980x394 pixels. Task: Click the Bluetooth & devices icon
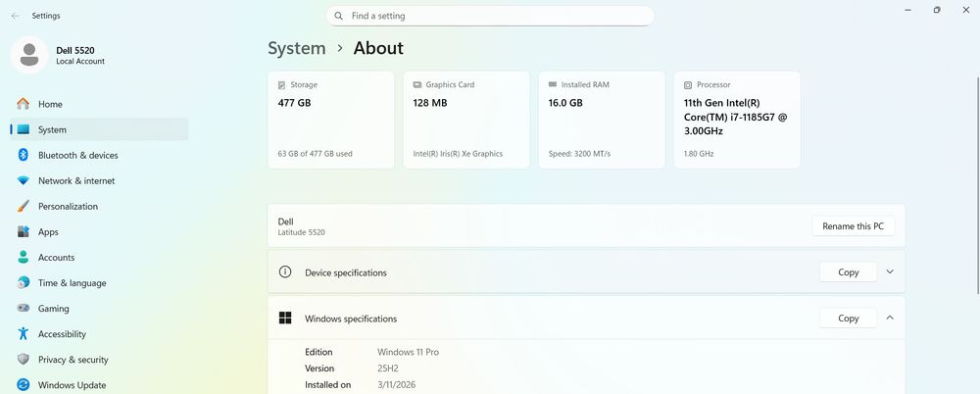point(23,155)
